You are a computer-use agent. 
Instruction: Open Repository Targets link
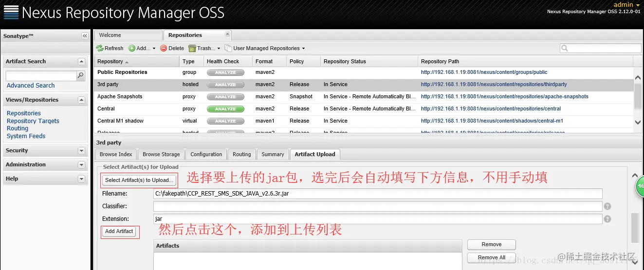tap(33, 121)
